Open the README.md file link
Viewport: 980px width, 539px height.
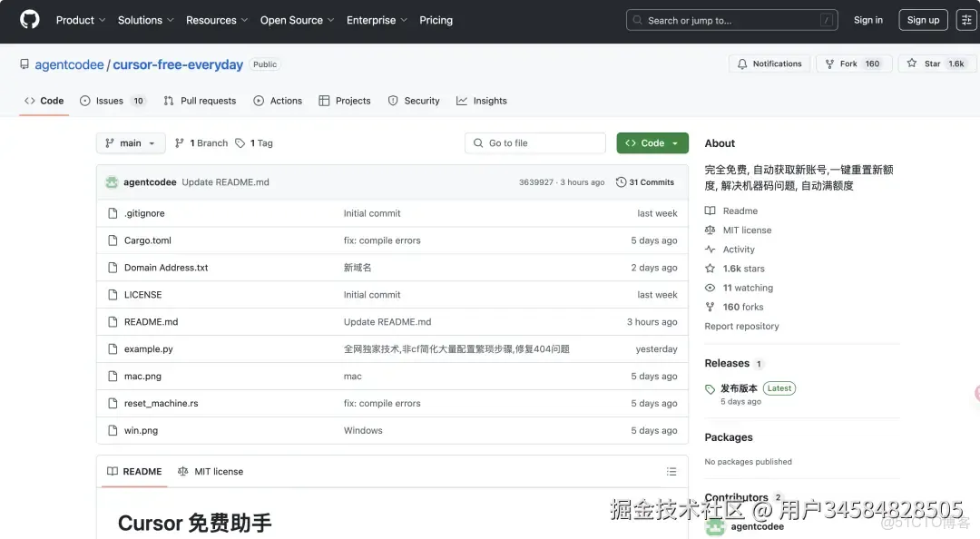[x=151, y=321]
